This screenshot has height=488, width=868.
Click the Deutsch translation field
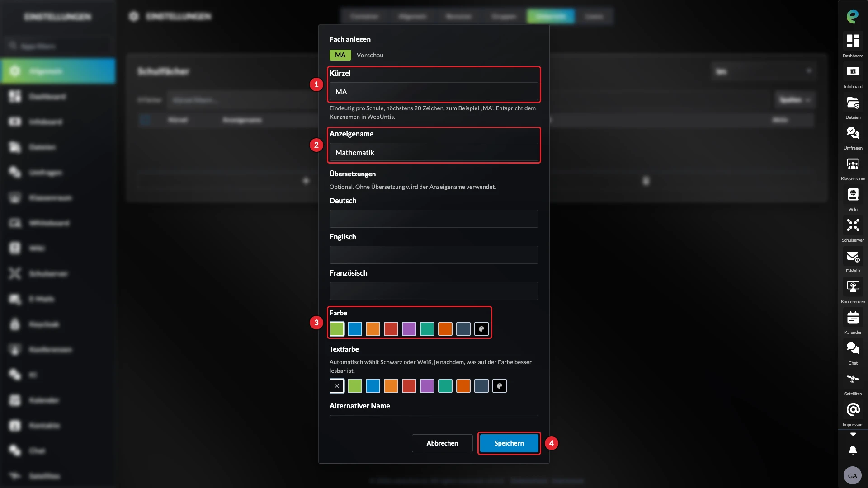click(434, 219)
